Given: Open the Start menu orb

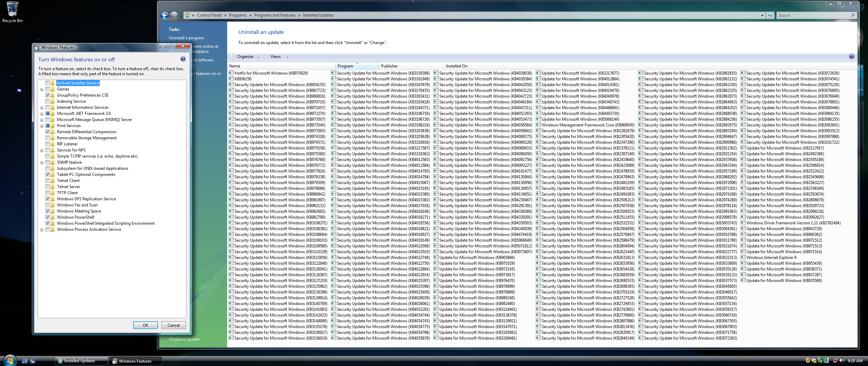Looking at the screenshot, I should (x=9, y=360).
